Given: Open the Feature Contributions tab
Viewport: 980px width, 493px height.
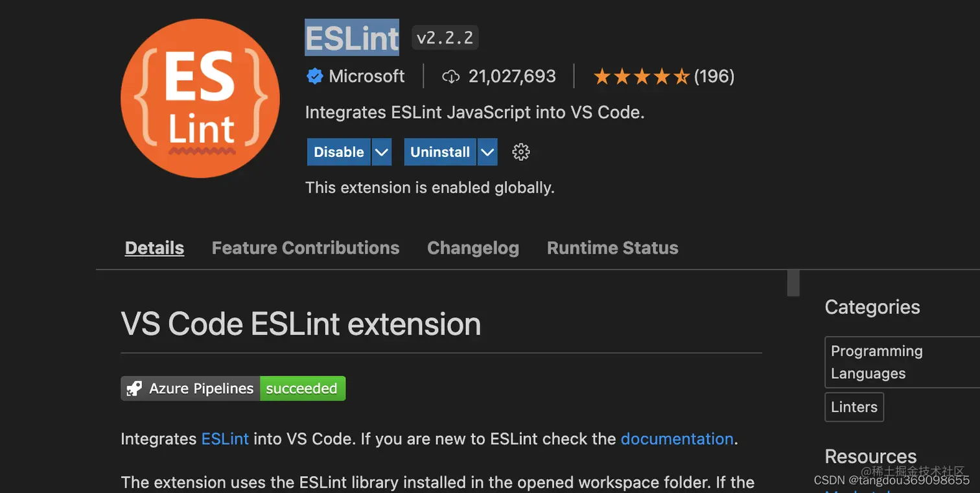Looking at the screenshot, I should [305, 248].
